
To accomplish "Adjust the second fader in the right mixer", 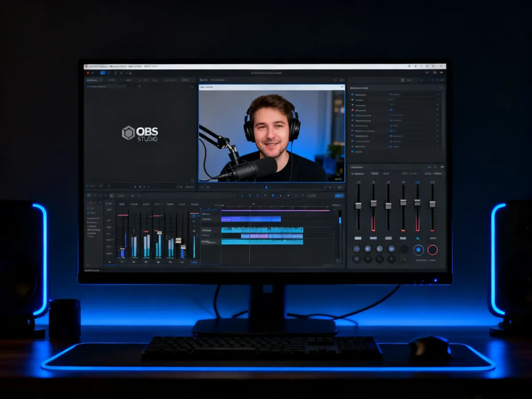I will 373,203.
